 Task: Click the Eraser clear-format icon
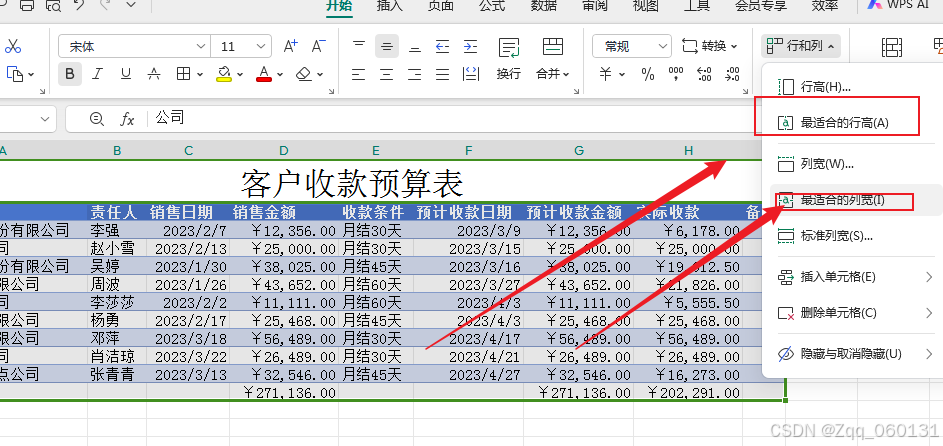pos(304,74)
